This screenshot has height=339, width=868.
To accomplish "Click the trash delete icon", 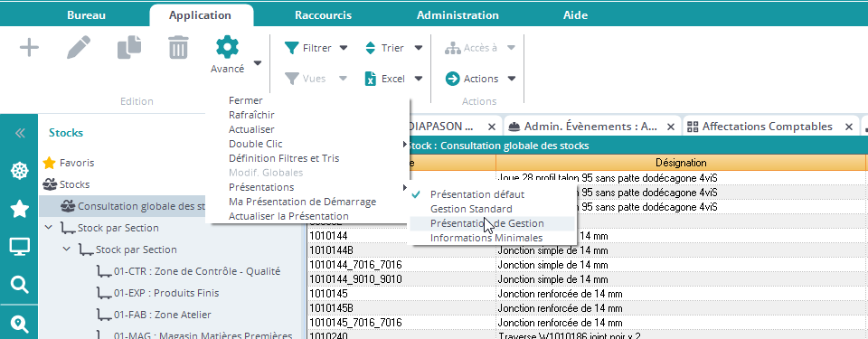I will [x=178, y=48].
